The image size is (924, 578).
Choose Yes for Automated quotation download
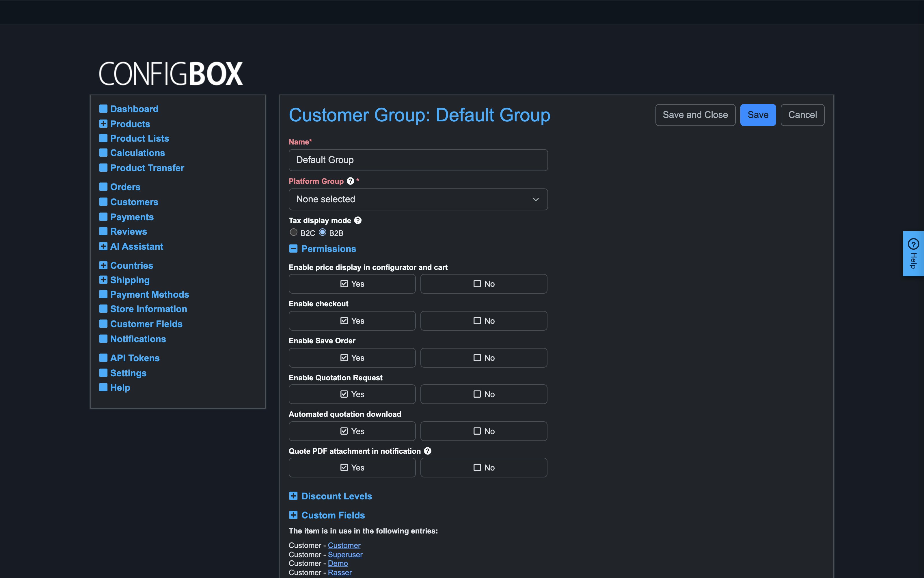(x=352, y=431)
